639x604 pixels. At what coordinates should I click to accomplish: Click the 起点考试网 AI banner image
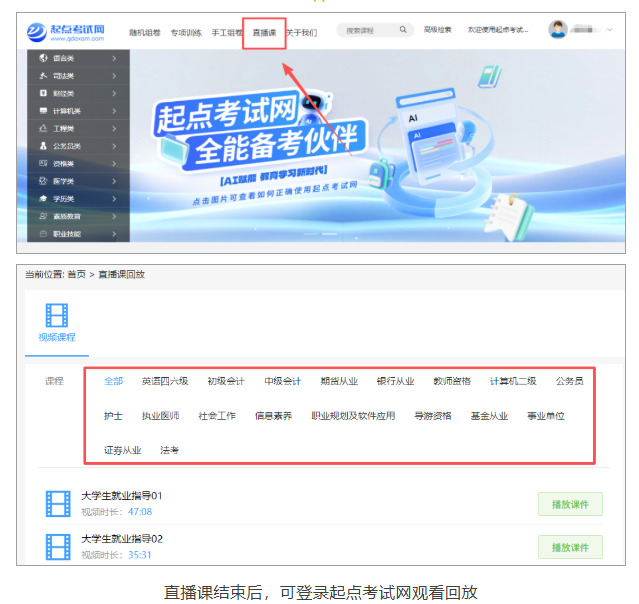coord(377,145)
